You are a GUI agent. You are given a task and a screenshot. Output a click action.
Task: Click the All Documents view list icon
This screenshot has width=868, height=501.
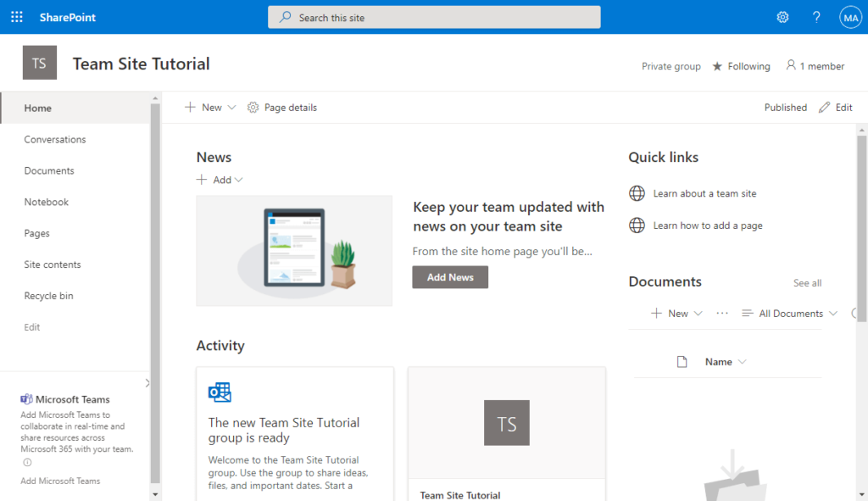748,314
